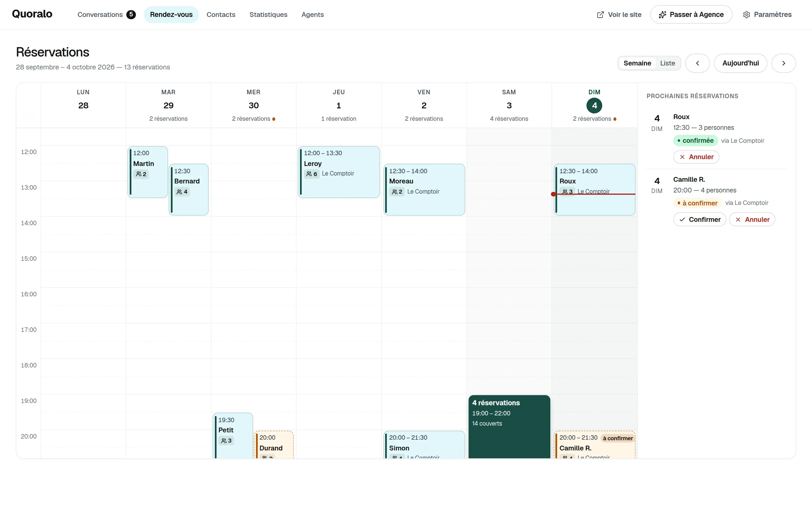812x508 pixels.
Task: Click the gear icon next to Paramètres
Action: (x=746, y=15)
